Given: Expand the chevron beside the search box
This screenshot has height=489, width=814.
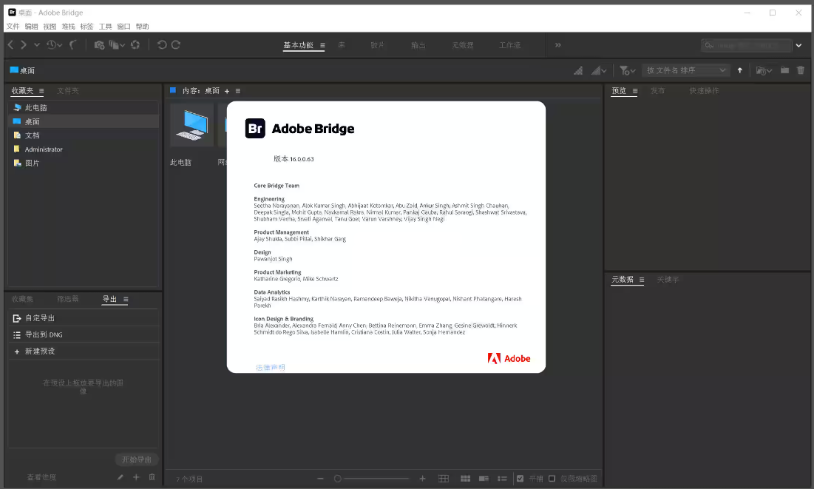Looking at the screenshot, I should pos(799,46).
